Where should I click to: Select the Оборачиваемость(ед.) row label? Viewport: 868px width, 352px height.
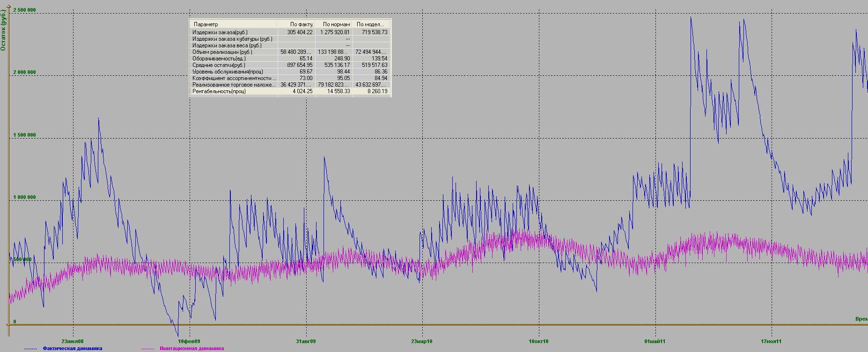tap(219, 59)
